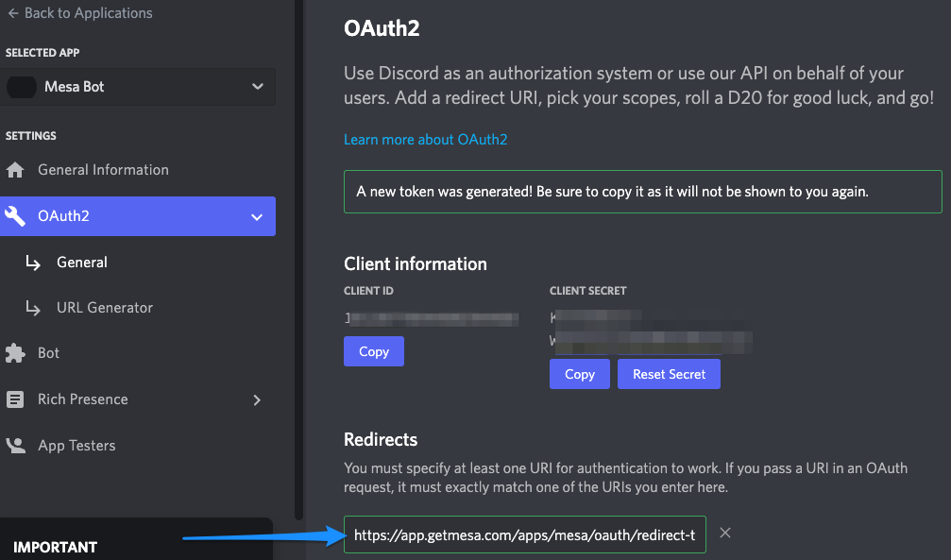Viewport: 951px width, 560px height.
Task: Click the IMPORTANT notice panel heading
Action: 55,547
